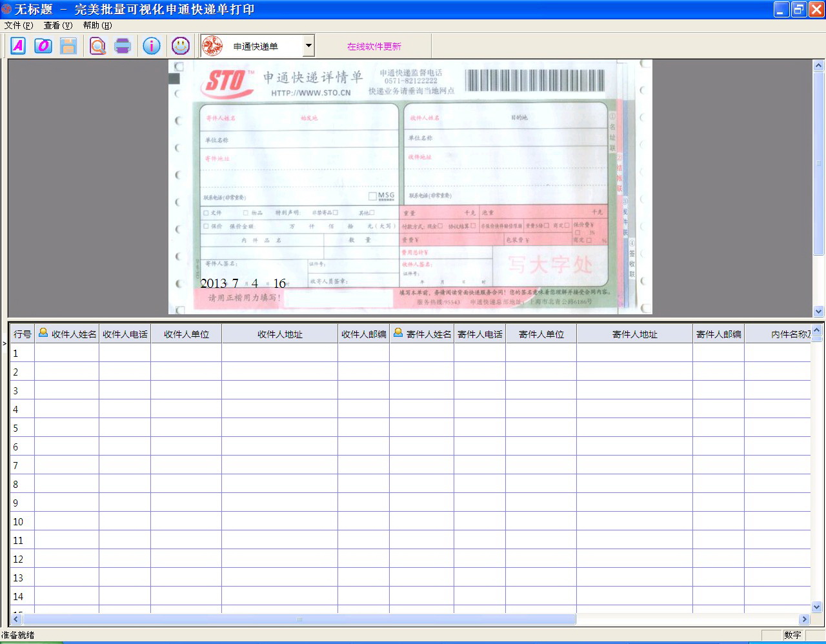Open the blue info icon
Screen dimensions: 826x644
click(152, 46)
